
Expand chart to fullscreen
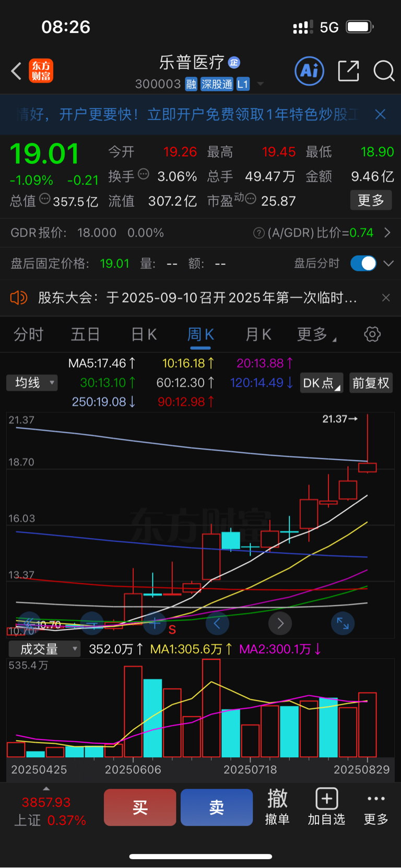(x=343, y=623)
